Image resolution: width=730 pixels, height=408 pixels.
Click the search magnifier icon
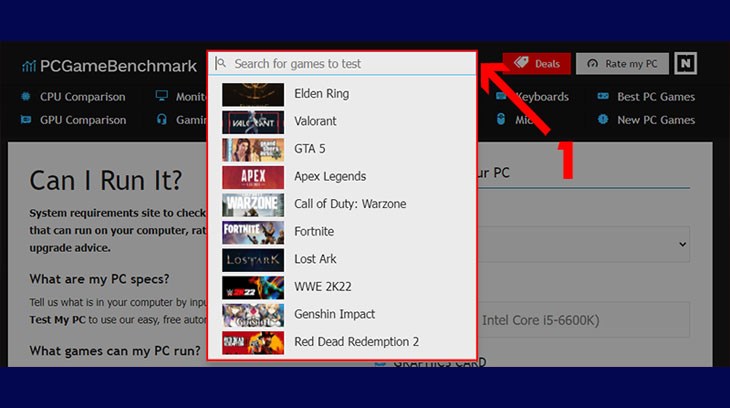tap(221, 63)
